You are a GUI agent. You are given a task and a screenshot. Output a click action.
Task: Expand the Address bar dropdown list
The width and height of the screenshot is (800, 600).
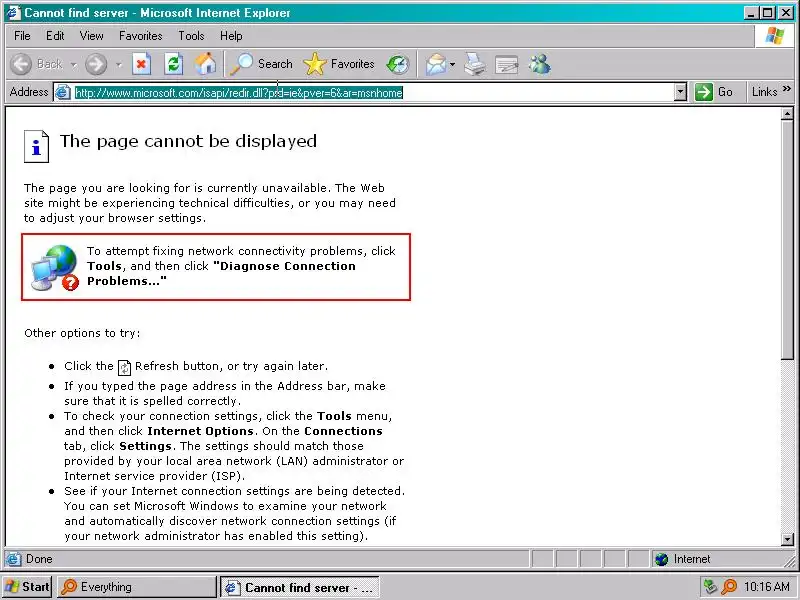(680, 92)
